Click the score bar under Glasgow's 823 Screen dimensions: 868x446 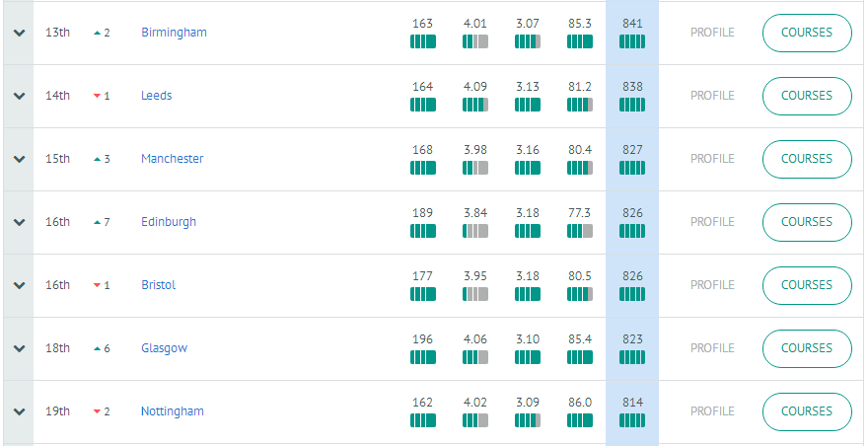(x=632, y=357)
